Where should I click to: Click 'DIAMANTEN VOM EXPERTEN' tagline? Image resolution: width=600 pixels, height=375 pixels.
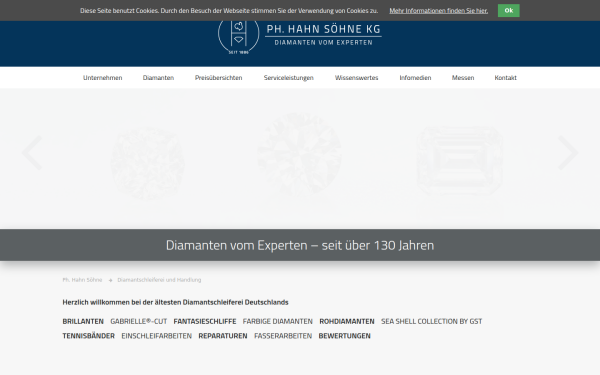point(323,42)
